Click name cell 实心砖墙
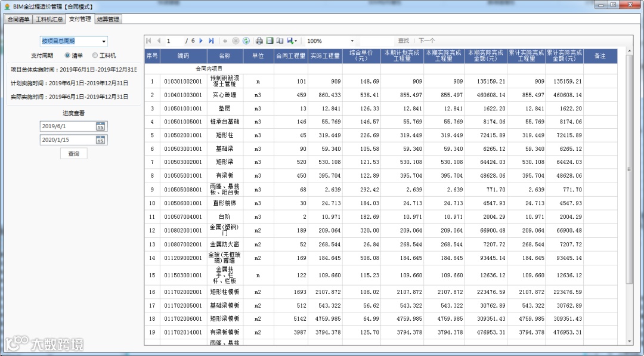Image resolution: width=644 pixels, height=356 pixels. pos(225,95)
